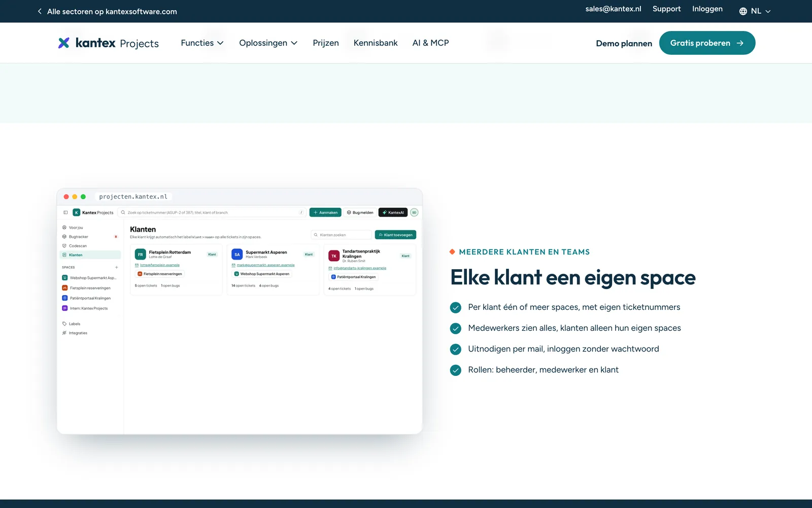Click the Integraties icon in the sidebar

click(64, 333)
